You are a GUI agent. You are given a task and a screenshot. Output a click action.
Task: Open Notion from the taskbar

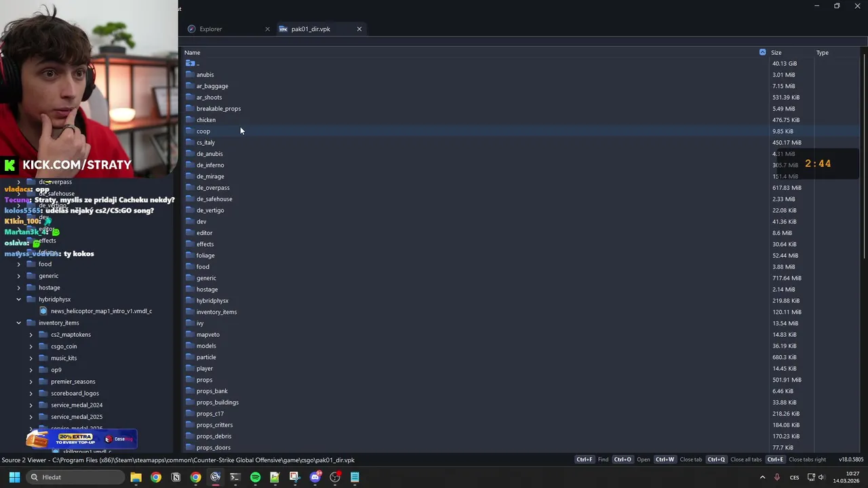tap(176, 477)
